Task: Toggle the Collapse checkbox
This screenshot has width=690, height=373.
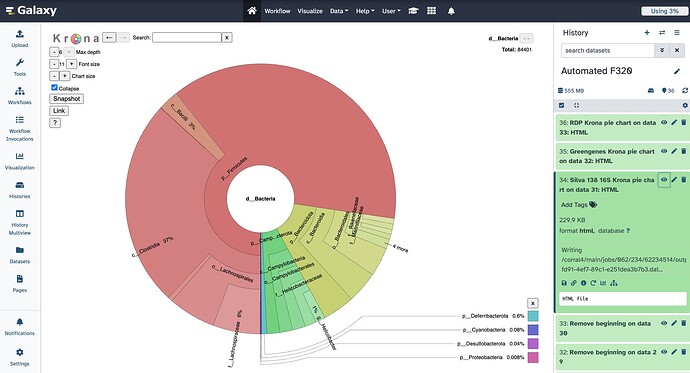Action: click(54, 88)
